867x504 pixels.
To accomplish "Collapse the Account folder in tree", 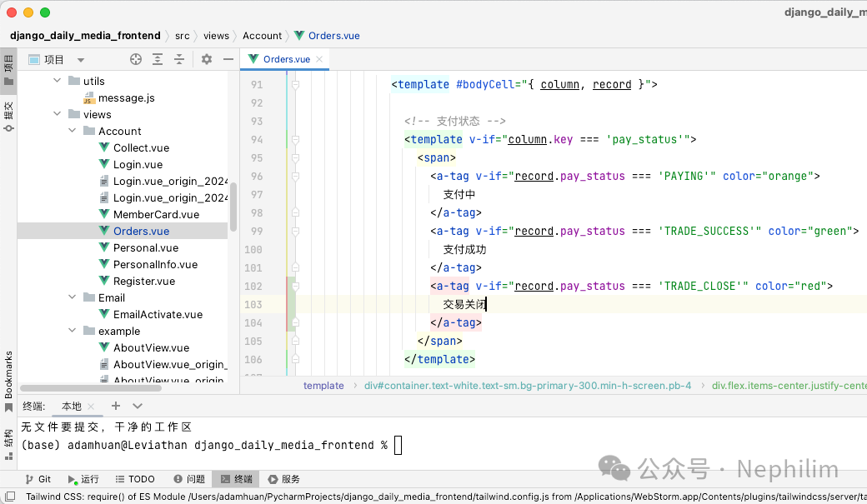I will [73, 131].
